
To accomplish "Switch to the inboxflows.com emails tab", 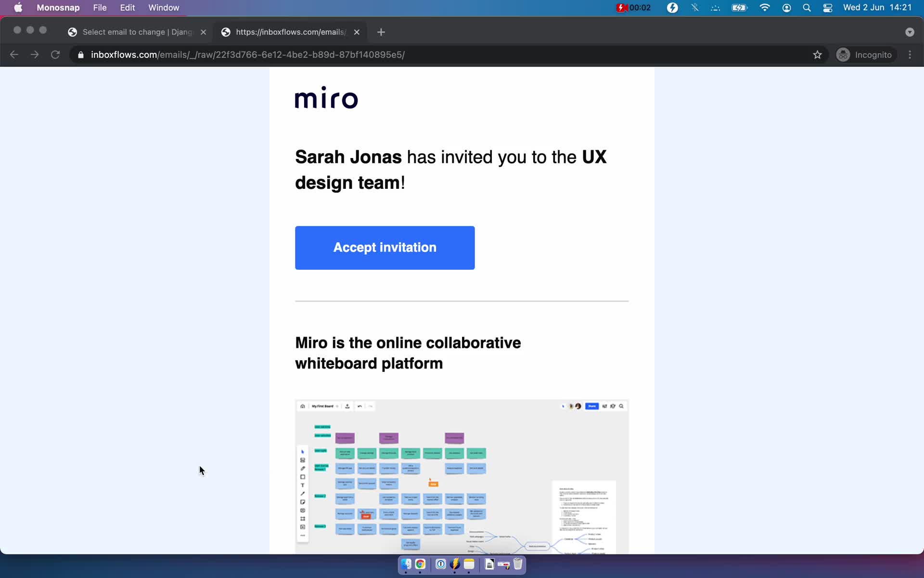I will (x=290, y=32).
